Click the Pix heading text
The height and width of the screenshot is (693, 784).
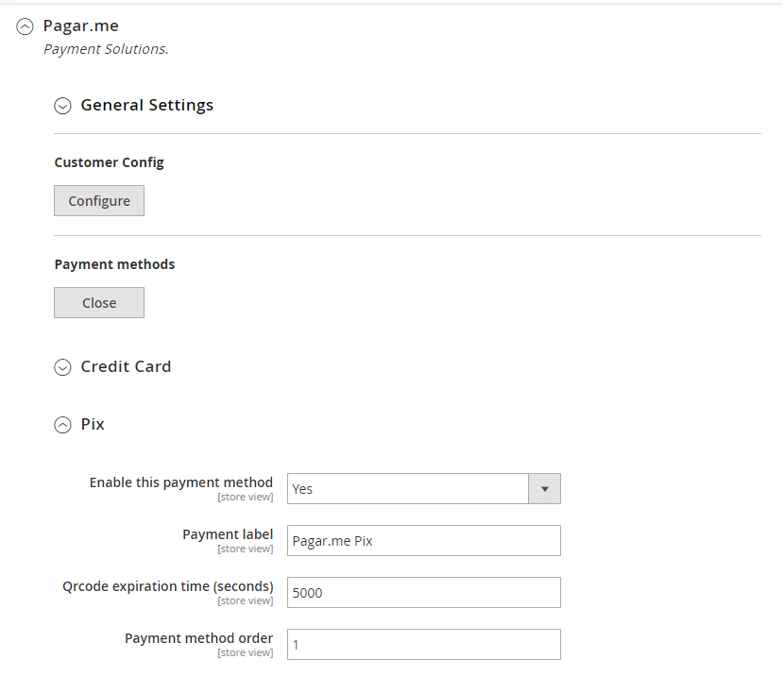[x=93, y=424]
